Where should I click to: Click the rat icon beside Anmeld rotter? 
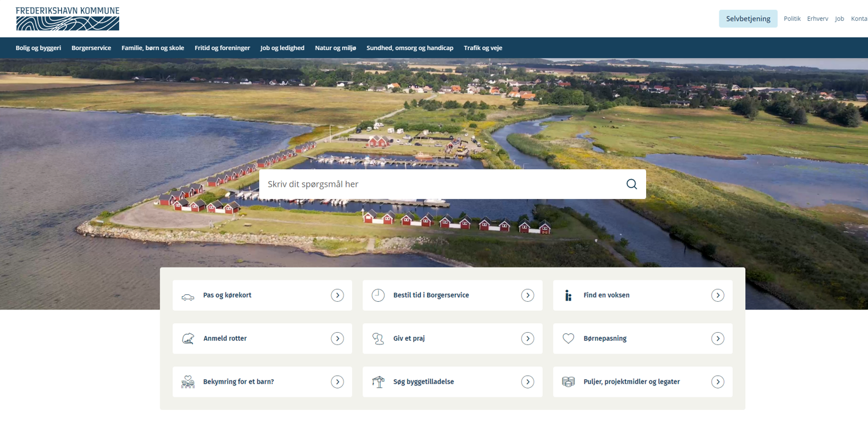point(188,339)
